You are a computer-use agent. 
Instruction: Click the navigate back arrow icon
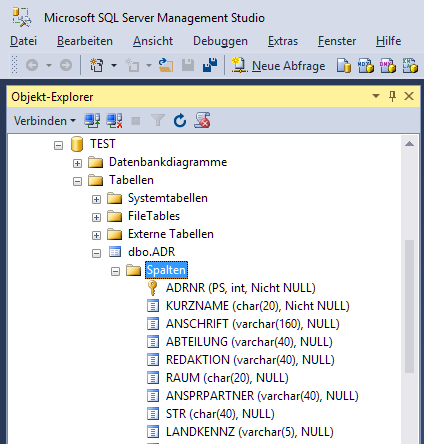click(32, 65)
